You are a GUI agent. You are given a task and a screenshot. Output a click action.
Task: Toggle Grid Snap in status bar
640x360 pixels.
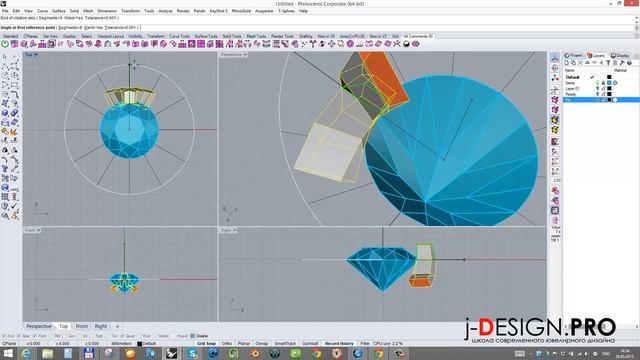click(207, 344)
